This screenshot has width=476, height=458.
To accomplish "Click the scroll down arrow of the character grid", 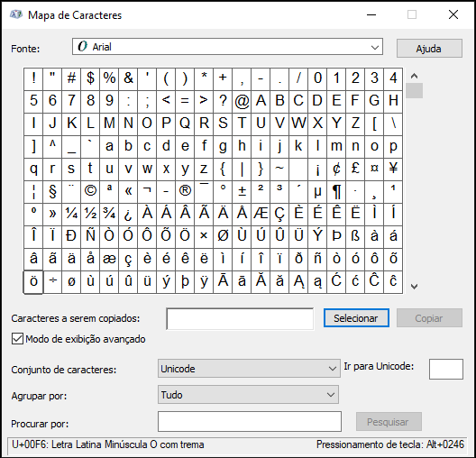I will [x=414, y=286].
